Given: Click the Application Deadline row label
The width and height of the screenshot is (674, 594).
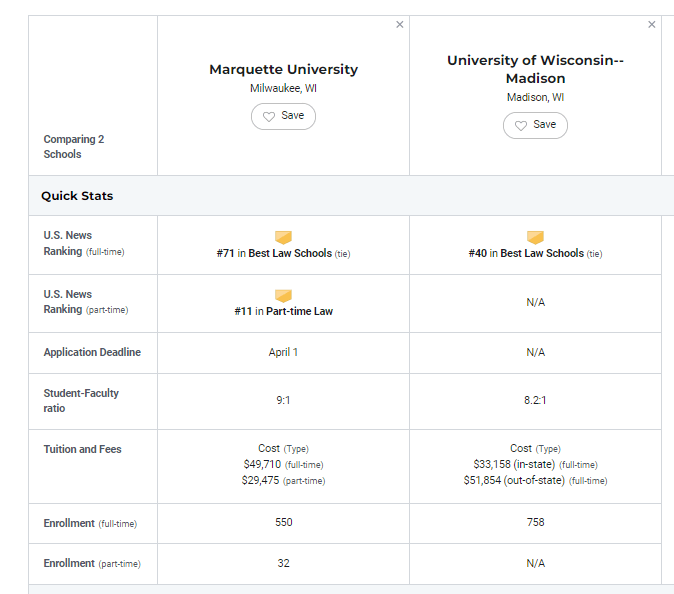Looking at the screenshot, I should click(92, 352).
